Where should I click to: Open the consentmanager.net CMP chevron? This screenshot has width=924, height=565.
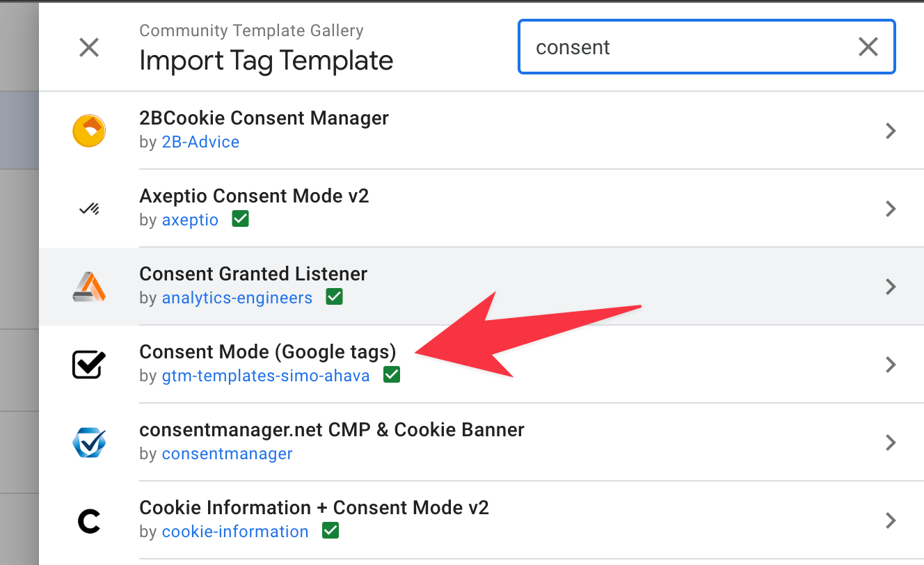[x=890, y=443]
